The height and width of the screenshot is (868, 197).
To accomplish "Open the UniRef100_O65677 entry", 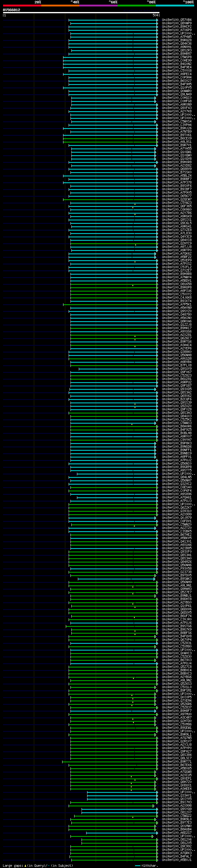I will [177, 196].
